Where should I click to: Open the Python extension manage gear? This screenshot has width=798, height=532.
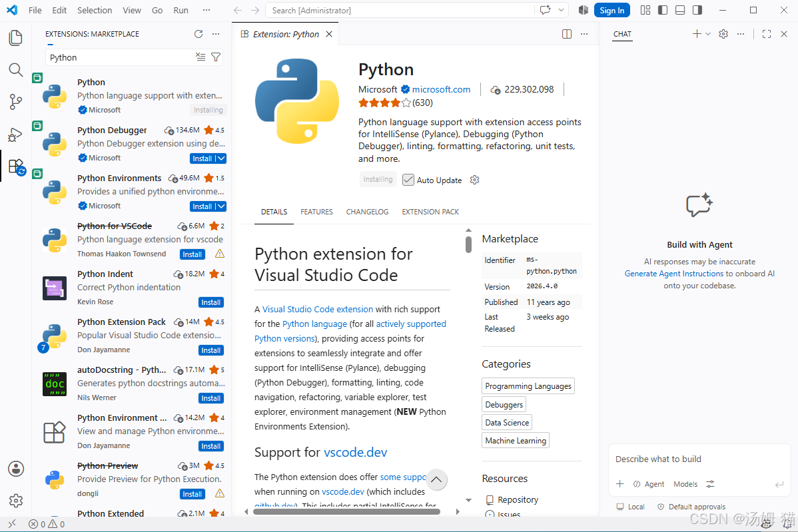(475, 180)
